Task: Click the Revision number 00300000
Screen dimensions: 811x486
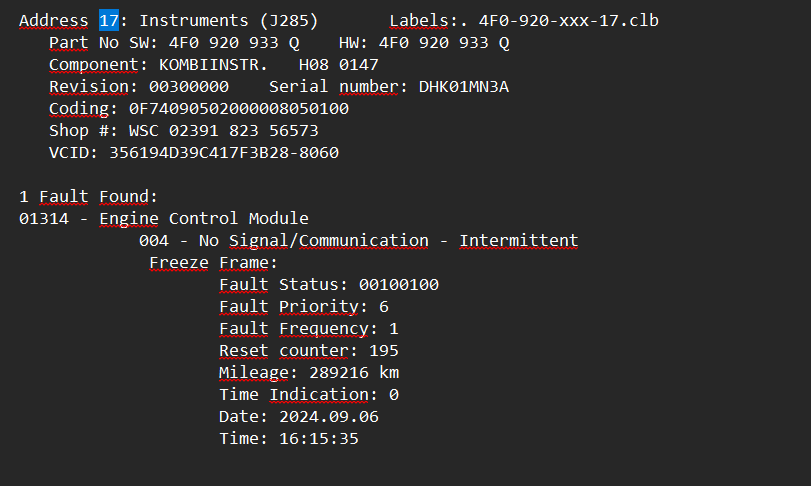Action: coord(189,86)
